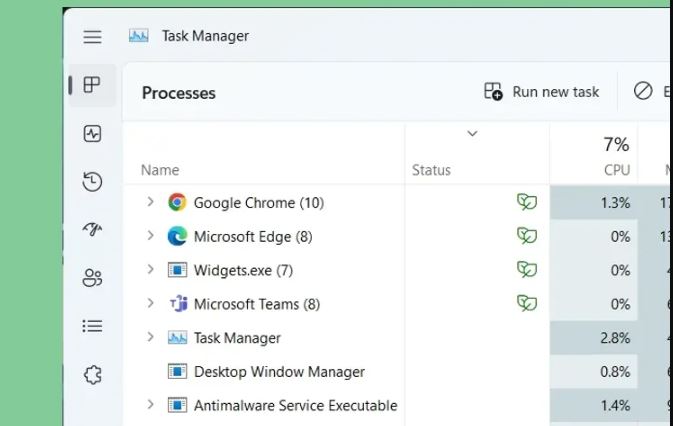Sort processes by the Name column

[x=160, y=170]
